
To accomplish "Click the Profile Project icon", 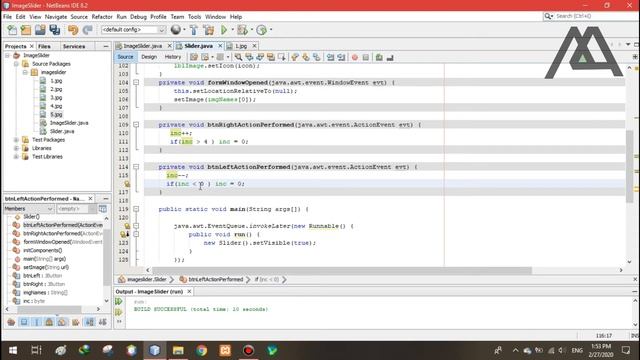I will [x=262, y=30].
